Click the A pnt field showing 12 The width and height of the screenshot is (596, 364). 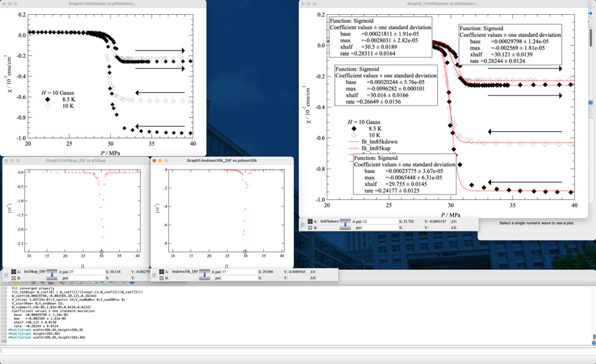(376, 221)
